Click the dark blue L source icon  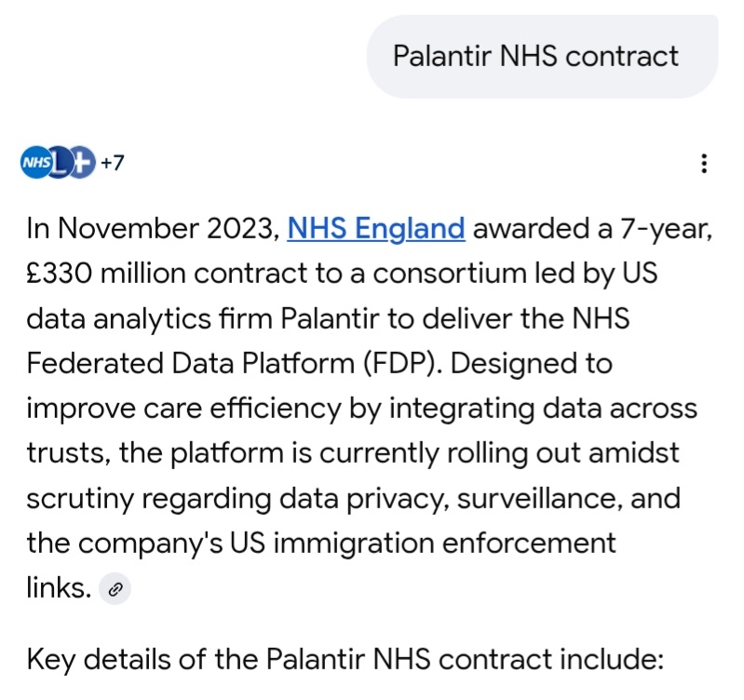tap(60, 163)
